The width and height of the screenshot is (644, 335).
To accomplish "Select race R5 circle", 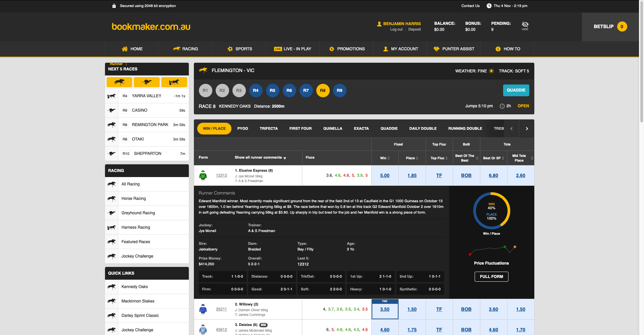I will [272, 91].
